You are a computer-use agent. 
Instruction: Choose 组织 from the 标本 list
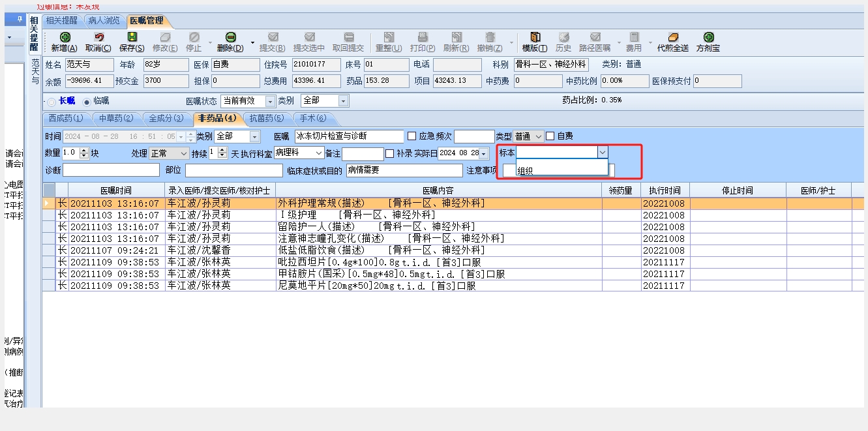561,171
